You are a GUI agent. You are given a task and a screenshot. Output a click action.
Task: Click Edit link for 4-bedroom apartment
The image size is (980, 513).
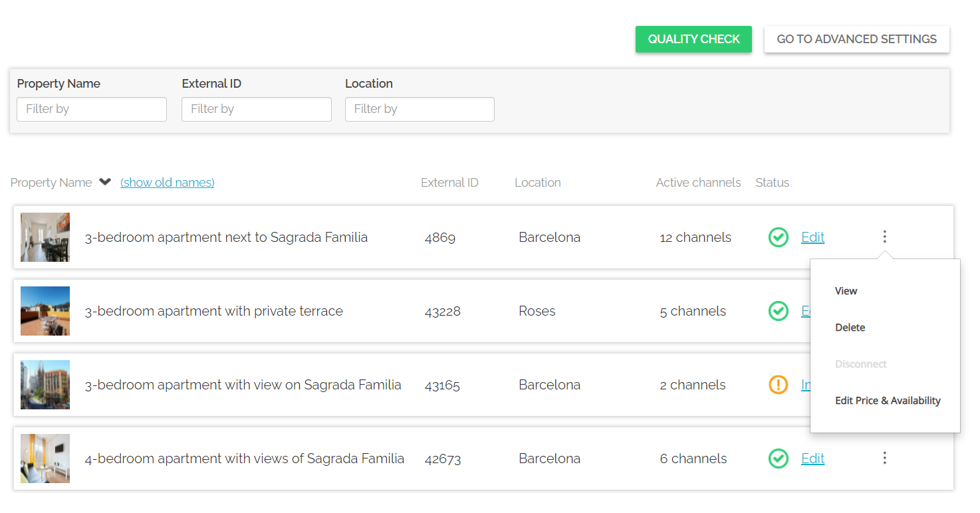(x=812, y=459)
